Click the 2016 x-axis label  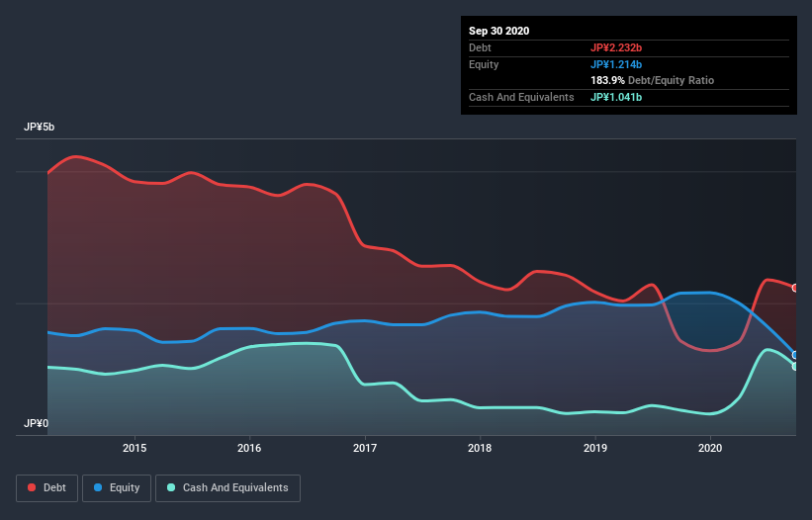click(x=249, y=448)
